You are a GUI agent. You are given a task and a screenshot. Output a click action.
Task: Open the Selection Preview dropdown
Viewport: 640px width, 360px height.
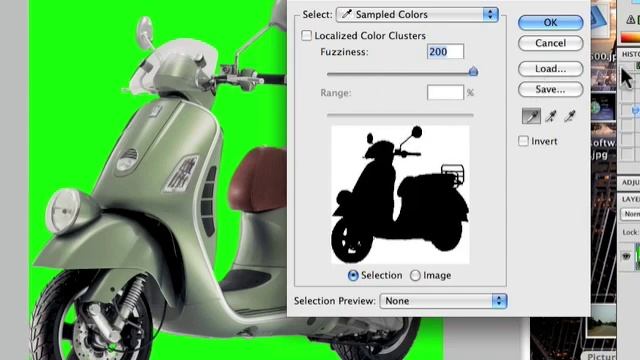[x=443, y=301]
